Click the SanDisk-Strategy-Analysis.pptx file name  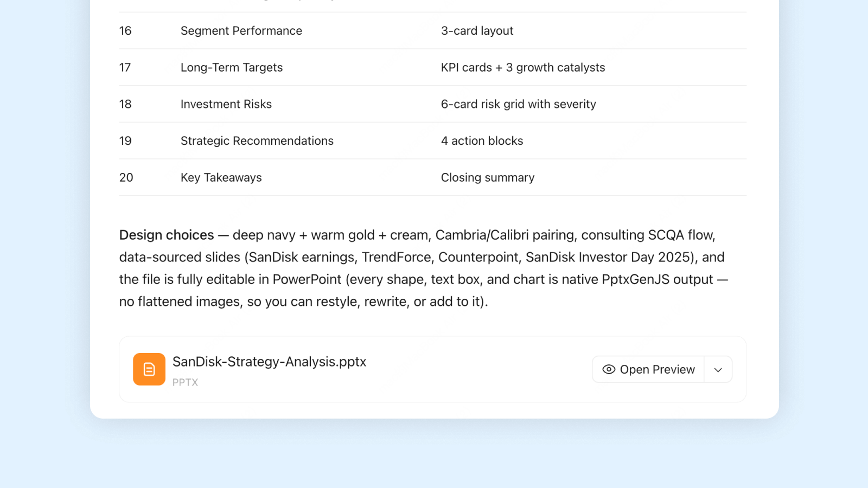point(269,362)
